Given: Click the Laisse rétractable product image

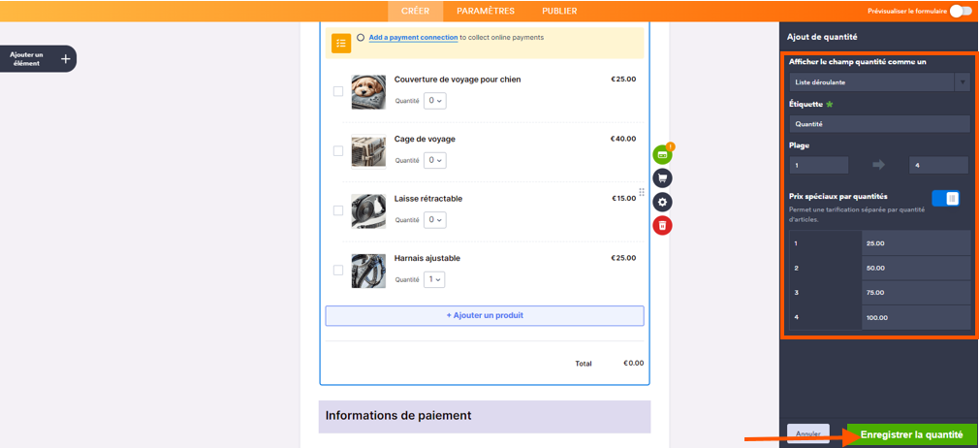Looking at the screenshot, I should (x=368, y=210).
